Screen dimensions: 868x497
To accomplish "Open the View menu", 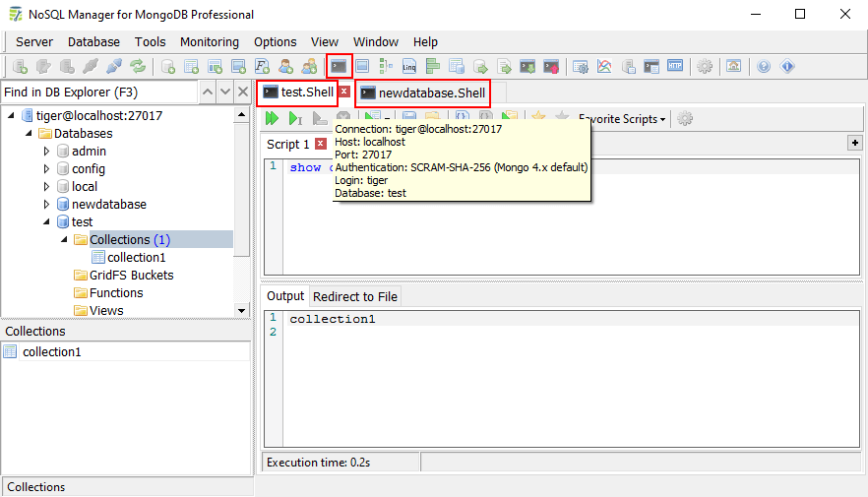I will click(x=325, y=42).
